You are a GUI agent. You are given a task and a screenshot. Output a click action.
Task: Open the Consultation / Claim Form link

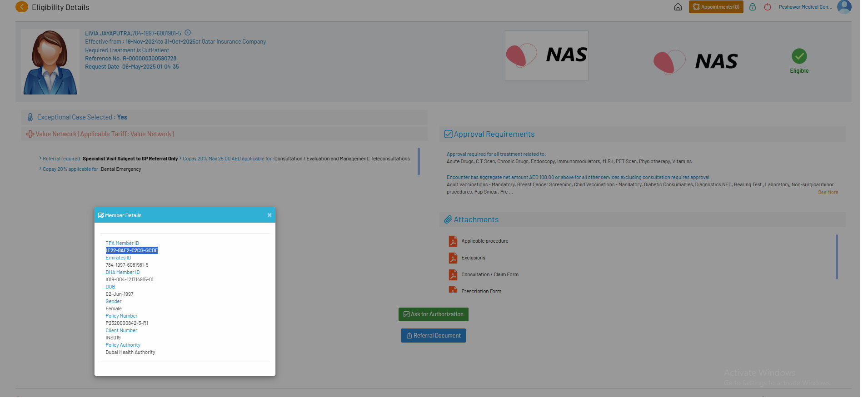[490, 275]
